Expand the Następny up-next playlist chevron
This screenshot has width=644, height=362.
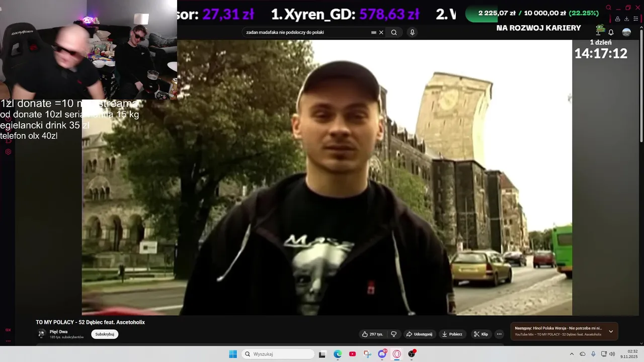pos(611,331)
